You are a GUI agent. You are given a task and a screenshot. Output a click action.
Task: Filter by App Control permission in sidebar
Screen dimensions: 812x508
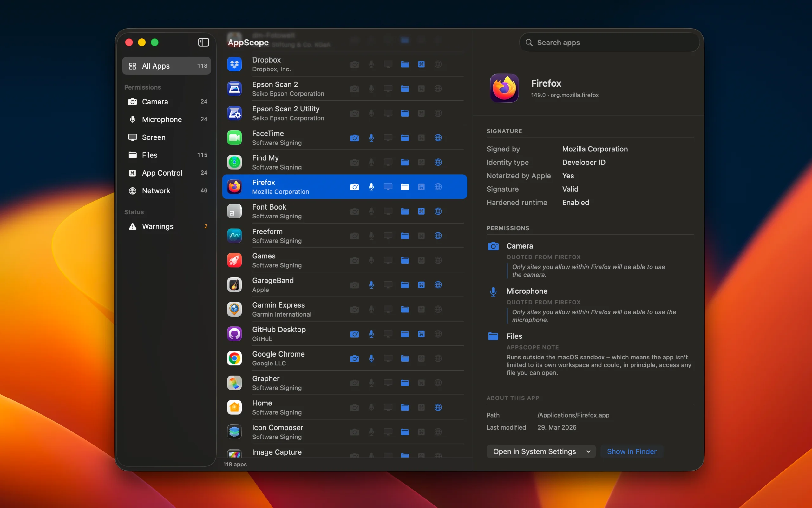[167, 173]
